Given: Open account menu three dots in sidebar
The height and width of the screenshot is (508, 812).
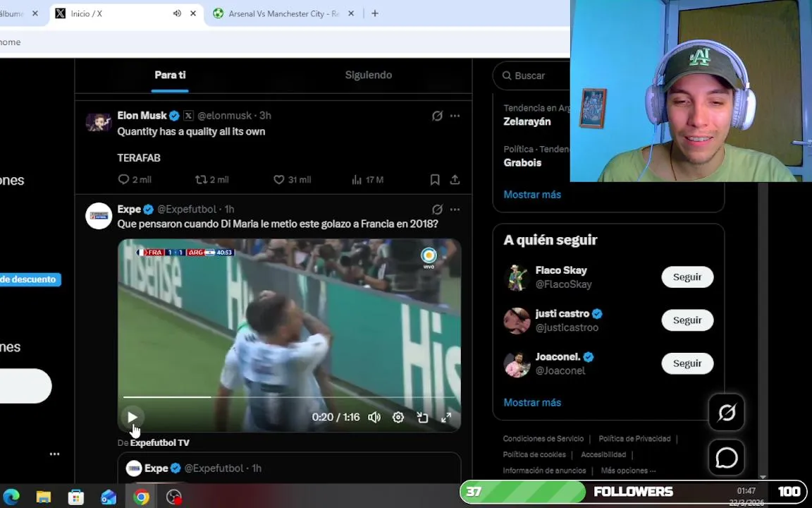Looking at the screenshot, I should coord(54,454).
